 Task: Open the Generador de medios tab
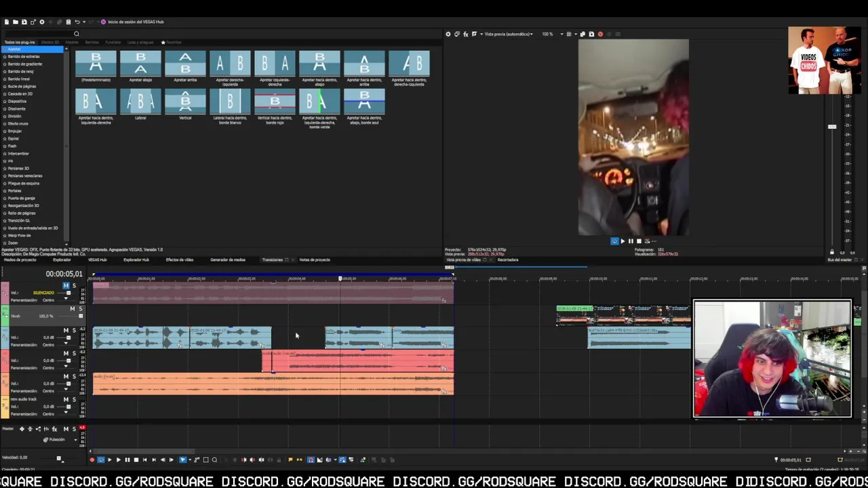click(228, 260)
